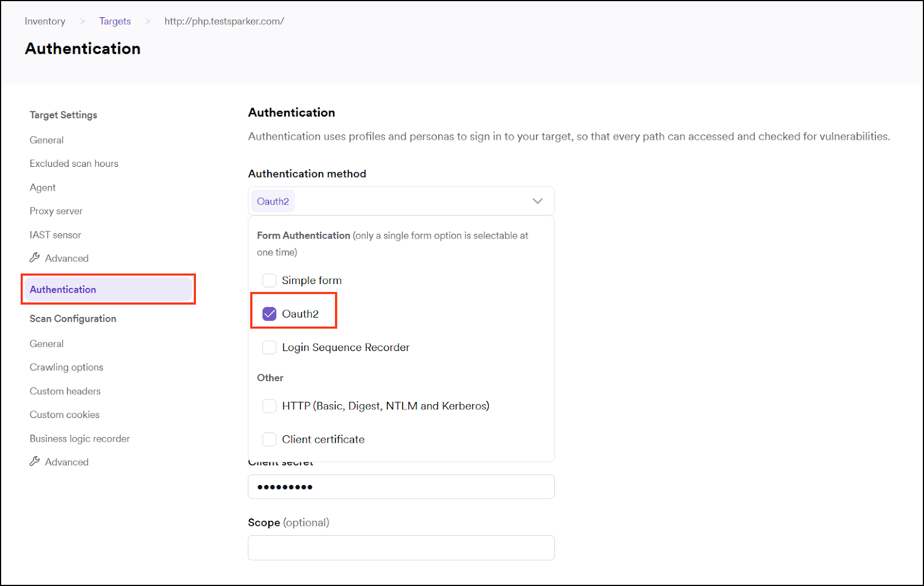Open the Targets breadcrumb link
The height and width of the screenshot is (586, 924).
point(115,21)
